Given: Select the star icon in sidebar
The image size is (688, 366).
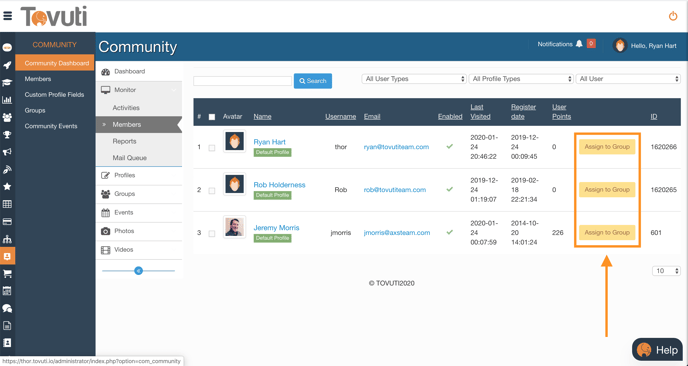Looking at the screenshot, I should (x=7, y=187).
